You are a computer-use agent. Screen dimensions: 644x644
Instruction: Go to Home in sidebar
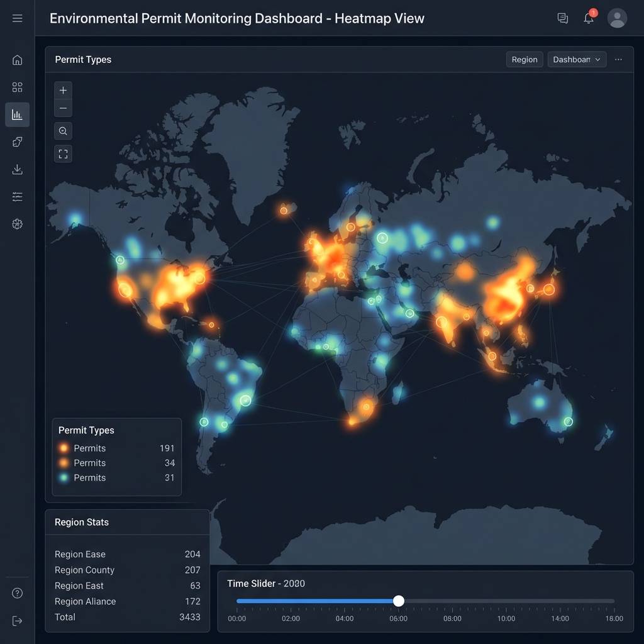[x=17, y=60]
